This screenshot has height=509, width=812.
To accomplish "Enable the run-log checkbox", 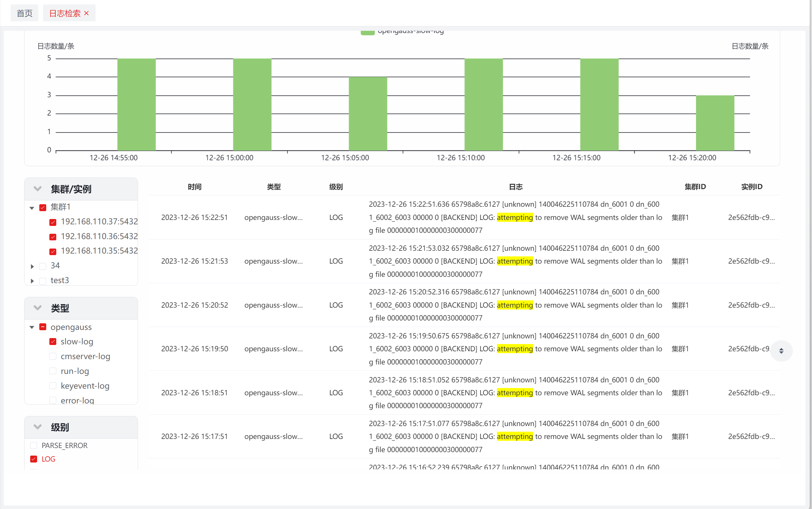I will (x=53, y=371).
